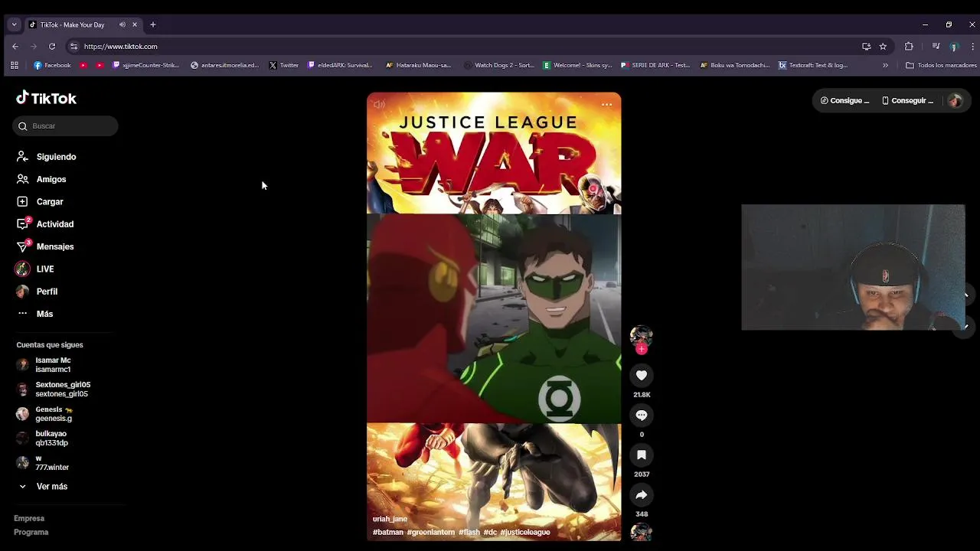Focus the Buscar search field
The width and height of the screenshot is (980, 551).
click(65, 126)
